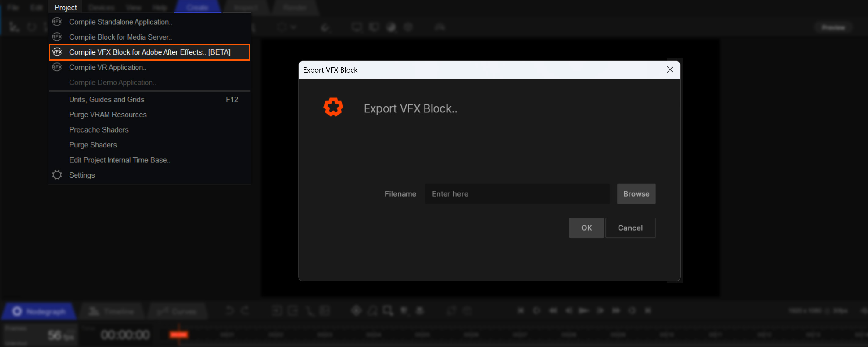Image resolution: width=868 pixels, height=347 pixels.
Task: Click RFX icon beside Compile VR Application
Action: [x=57, y=67]
